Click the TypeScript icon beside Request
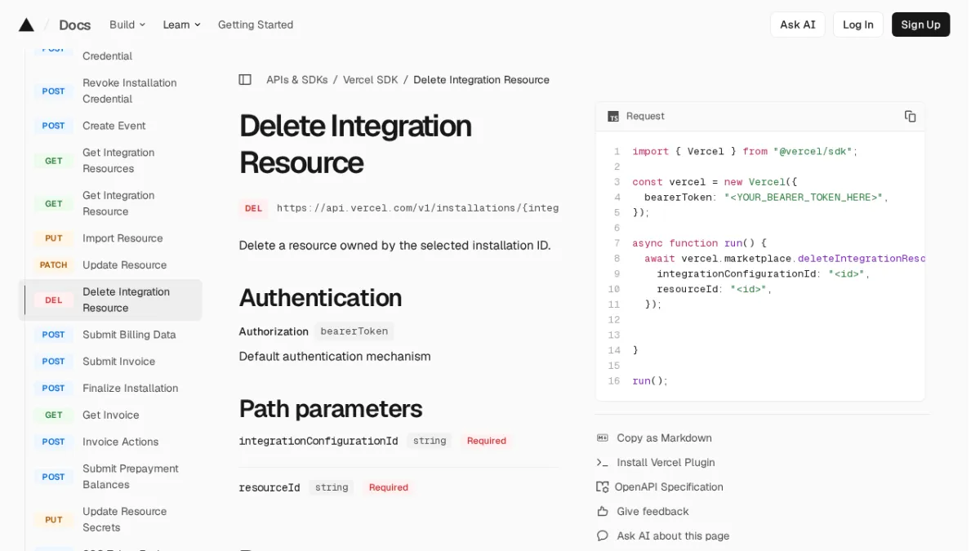 coord(613,116)
